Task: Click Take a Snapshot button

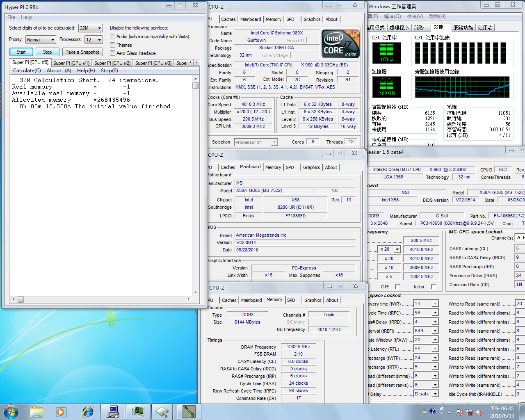Action: pyautogui.click(x=82, y=52)
